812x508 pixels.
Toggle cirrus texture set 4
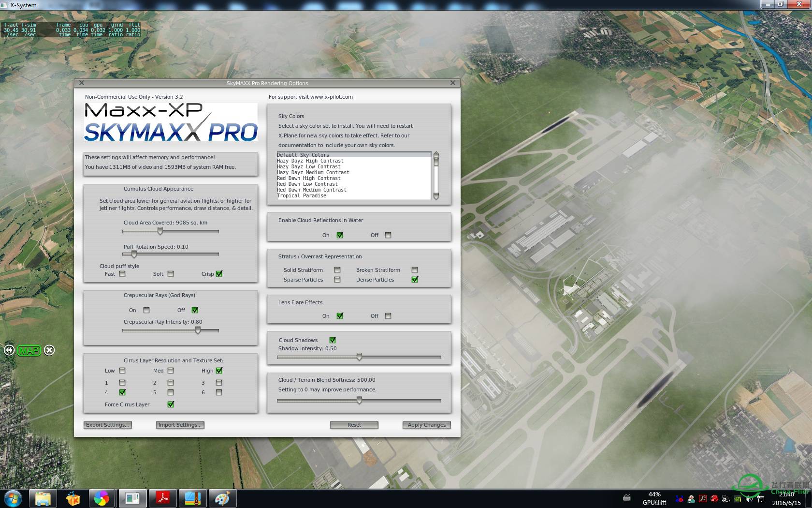122,392
